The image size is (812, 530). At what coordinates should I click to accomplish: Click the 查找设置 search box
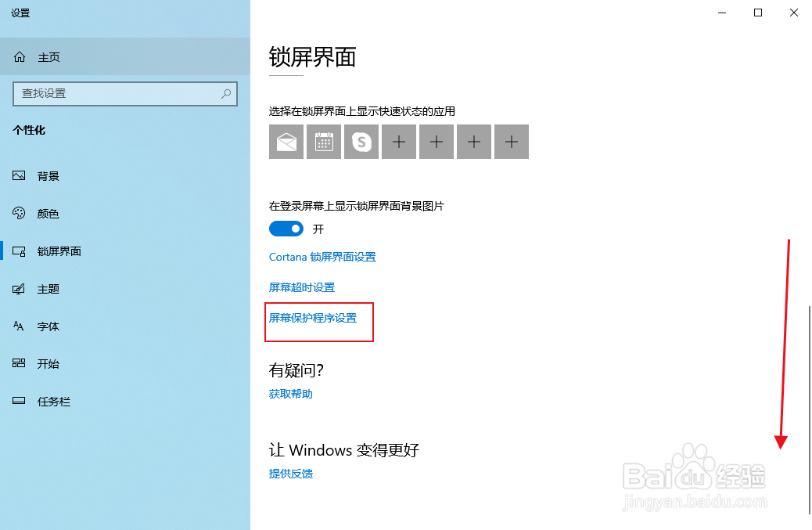[125, 93]
